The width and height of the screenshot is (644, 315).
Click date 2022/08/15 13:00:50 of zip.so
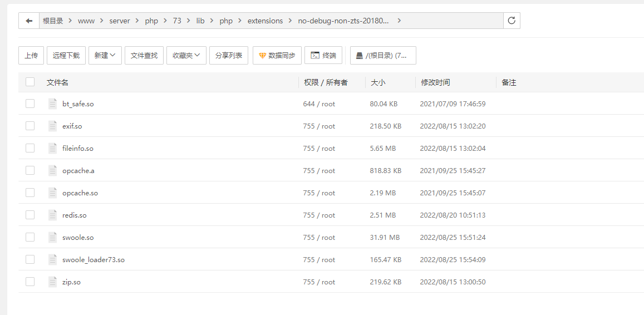pyautogui.click(x=453, y=282)
